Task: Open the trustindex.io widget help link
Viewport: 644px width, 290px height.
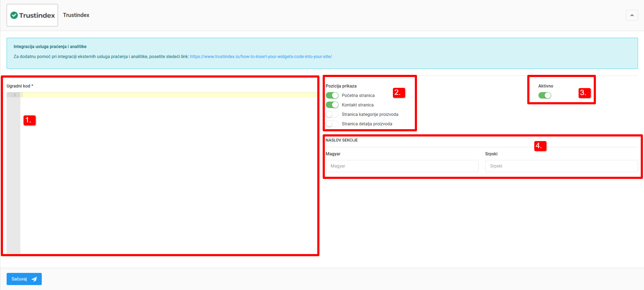Action: pyautogui.click(x=261, y=56)
